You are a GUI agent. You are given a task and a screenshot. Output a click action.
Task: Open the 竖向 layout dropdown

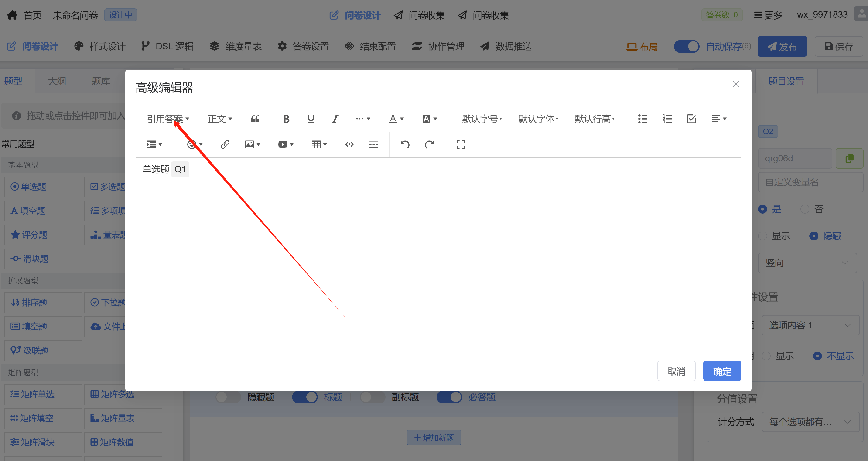(807, 263)
